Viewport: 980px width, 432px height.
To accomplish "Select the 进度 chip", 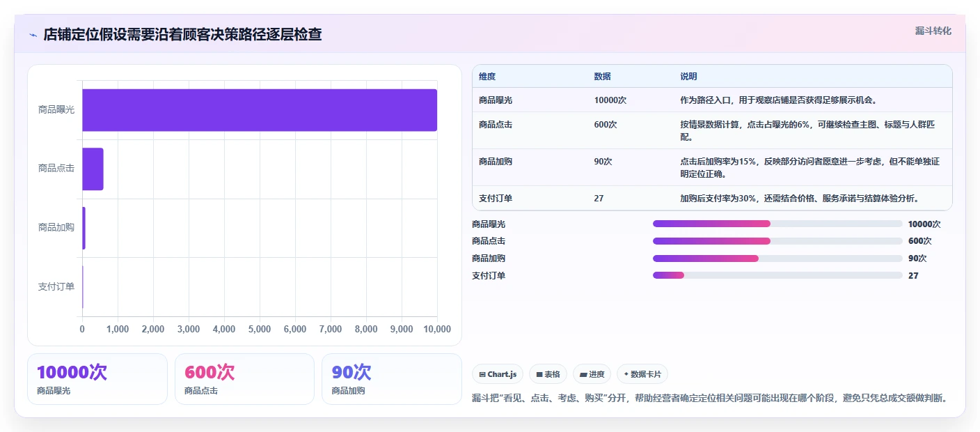I will pos(592,374).
